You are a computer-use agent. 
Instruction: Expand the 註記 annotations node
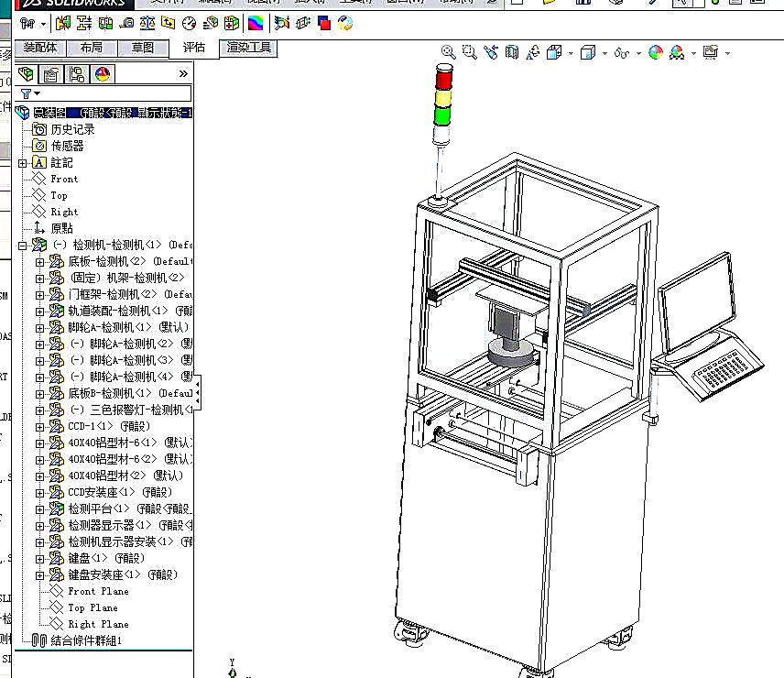[23, 163]
